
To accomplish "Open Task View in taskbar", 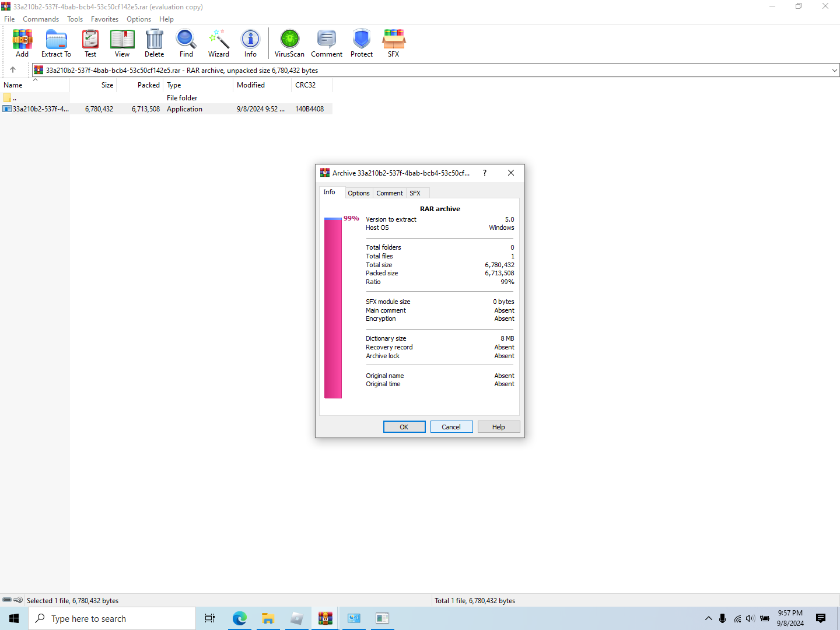I will (210, 618).
